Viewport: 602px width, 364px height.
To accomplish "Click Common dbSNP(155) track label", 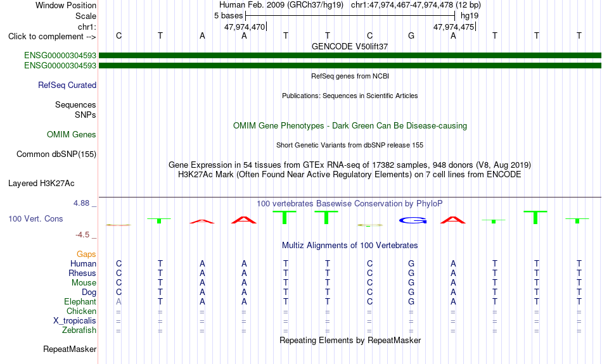I will pos(56,154).
